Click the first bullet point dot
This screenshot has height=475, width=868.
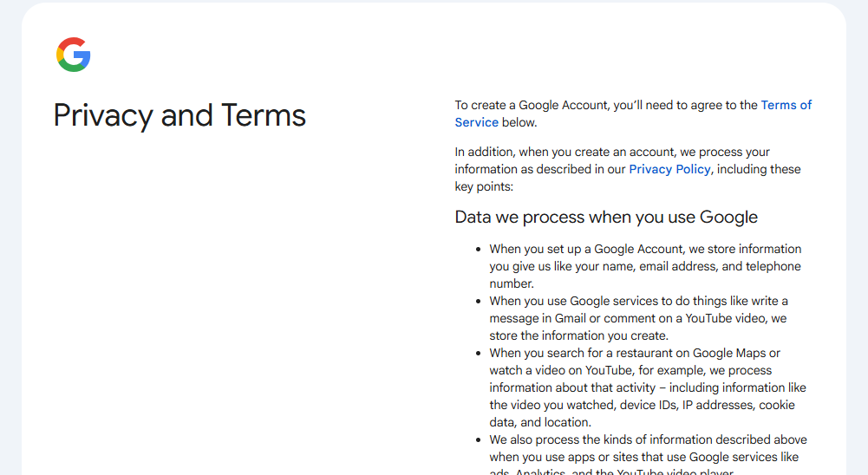(478, 250)
